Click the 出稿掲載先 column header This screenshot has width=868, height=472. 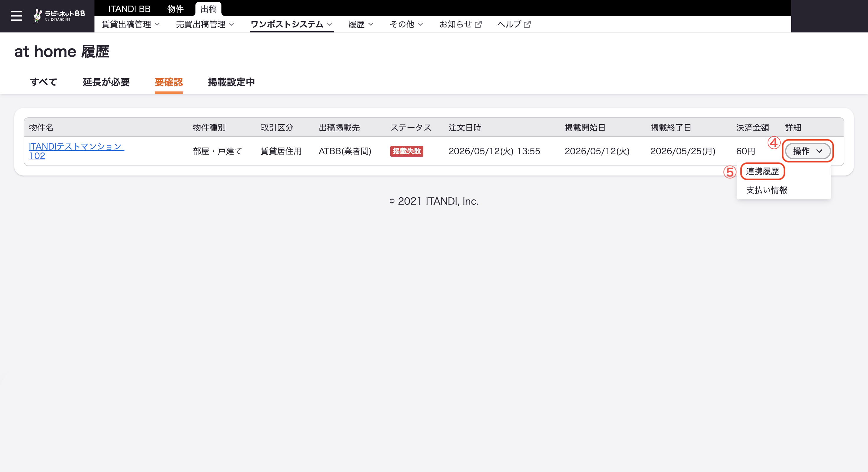[339, 128]
